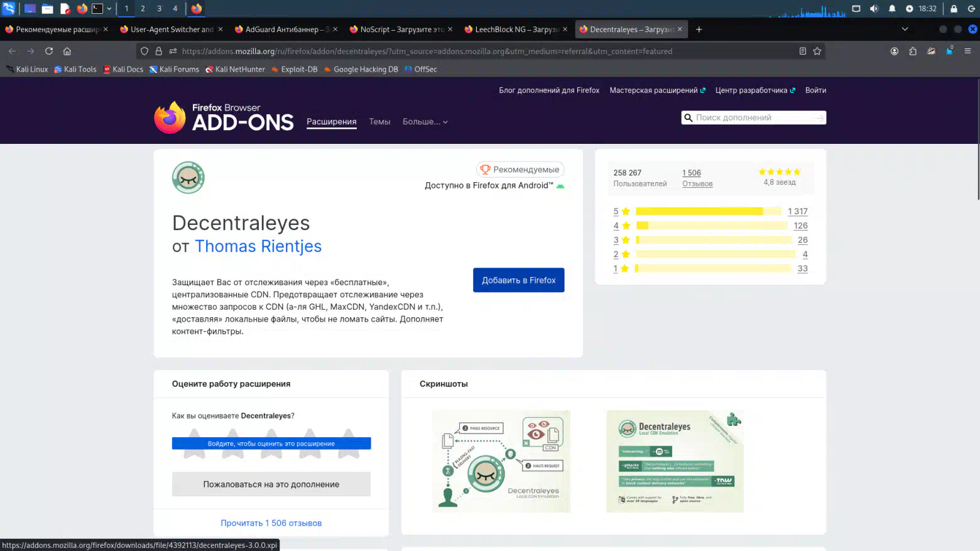Launch Firefox from the panel launcher

82,9
